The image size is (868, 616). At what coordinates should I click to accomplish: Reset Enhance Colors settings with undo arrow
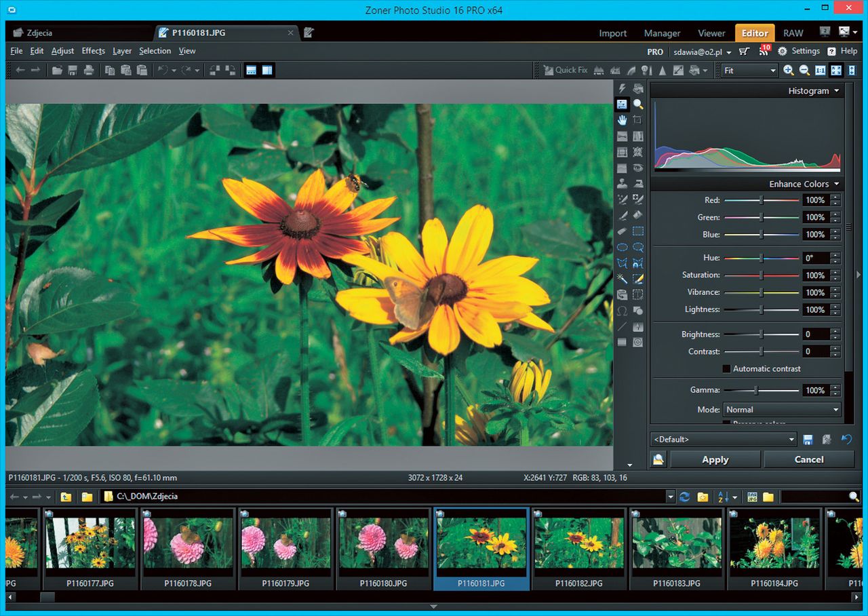(846, 440)
